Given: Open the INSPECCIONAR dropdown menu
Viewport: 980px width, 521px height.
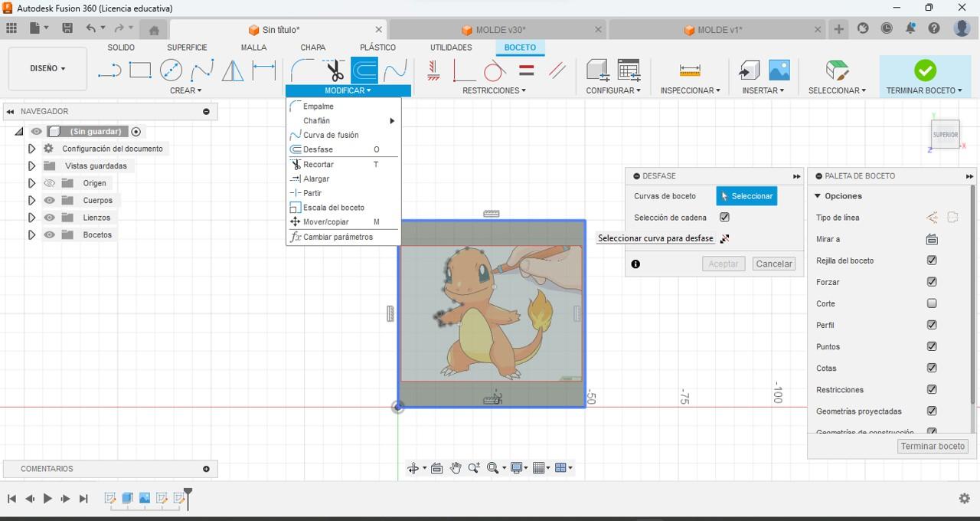Looking at the screenshot, I should pyautogui.click(x=690, y=90).
